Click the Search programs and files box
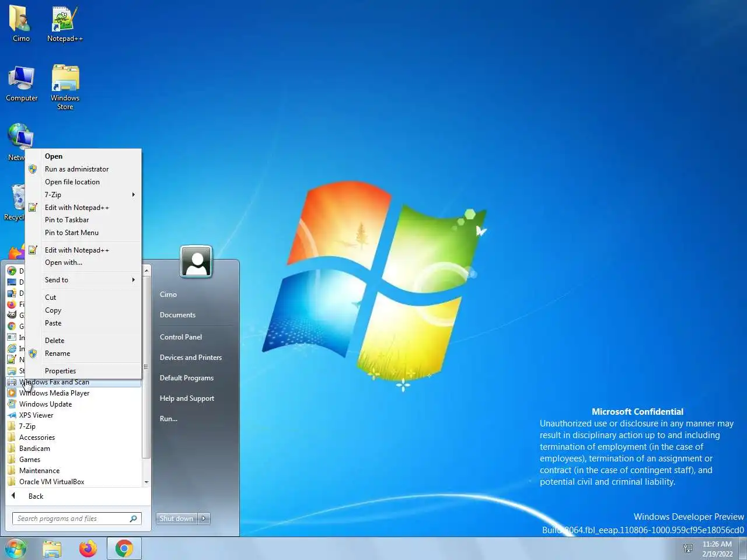 (x=76, y=519)
